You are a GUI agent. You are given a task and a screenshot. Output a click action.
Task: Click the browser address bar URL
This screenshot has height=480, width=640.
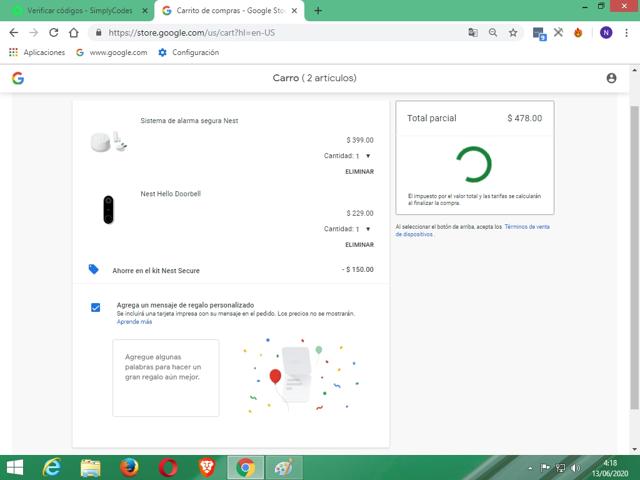click(x=192, y=33)
